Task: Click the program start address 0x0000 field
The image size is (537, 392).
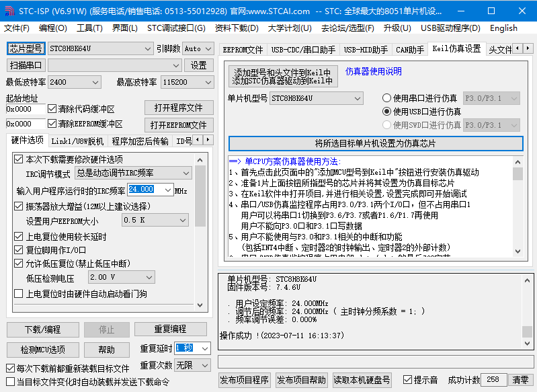Action: click(x=26, y=109)
